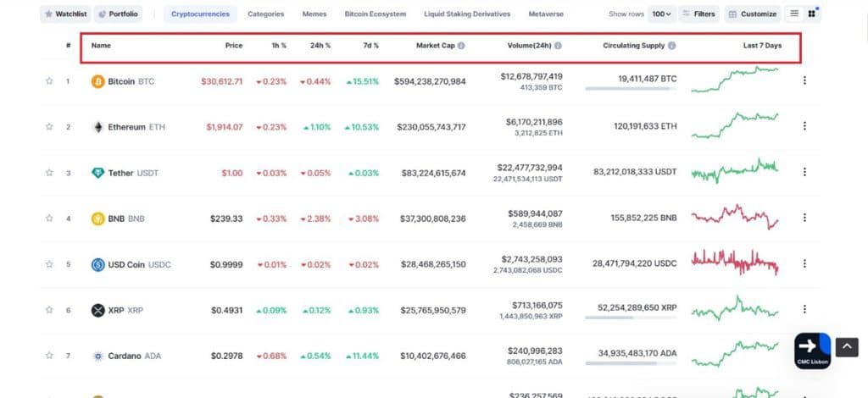Switch to grid view layout
This screenshot has height=398, width=868.
click(811, 14)
